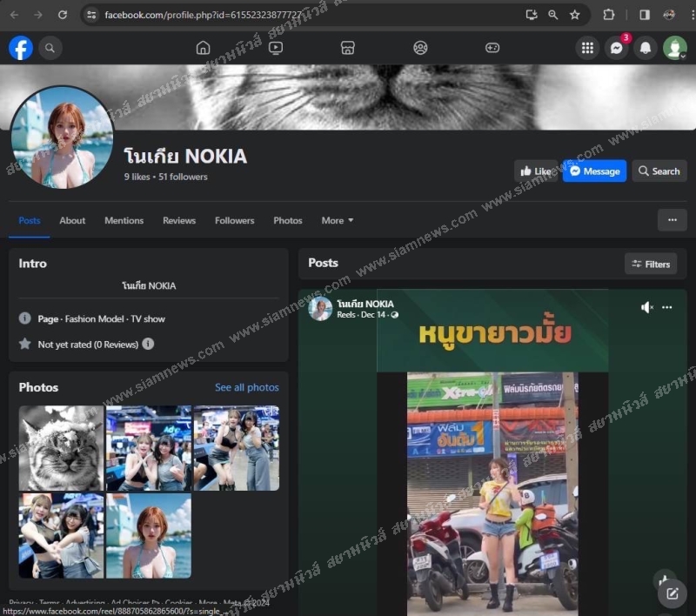Switch to the Photos tab
This screenshot has height=616, width=696.
click(x=288, y=221)
